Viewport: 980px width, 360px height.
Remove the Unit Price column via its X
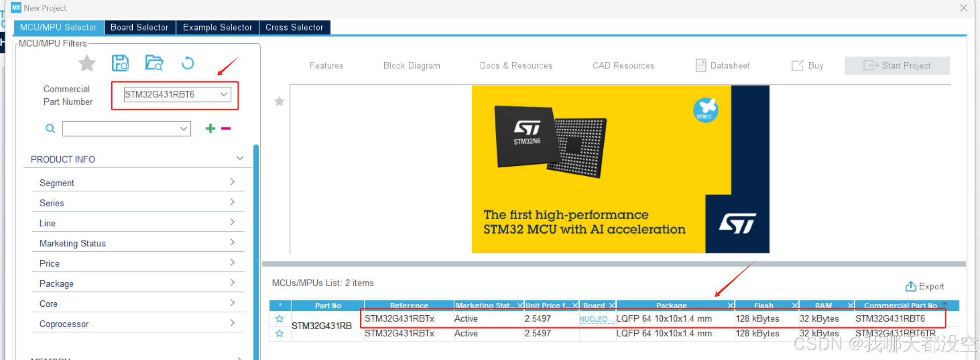click(x=575, y=305)
